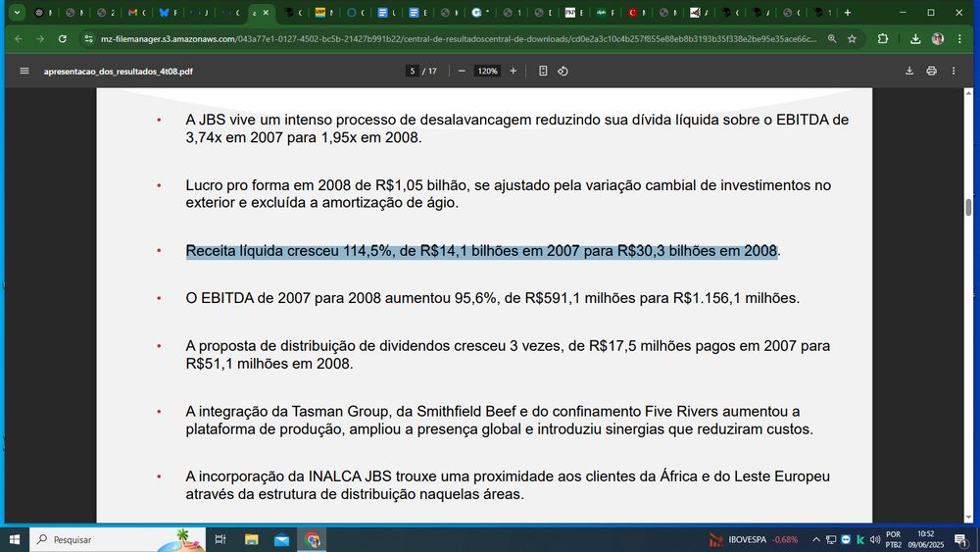This screenshot has width=980, height=552.
Task: Open the TeamViewer tray icon
Action: coord(846,539)
